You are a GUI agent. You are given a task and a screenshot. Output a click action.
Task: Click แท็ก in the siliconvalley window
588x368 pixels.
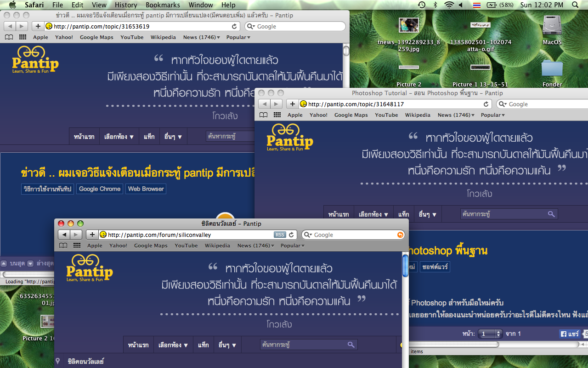point(204,345)
